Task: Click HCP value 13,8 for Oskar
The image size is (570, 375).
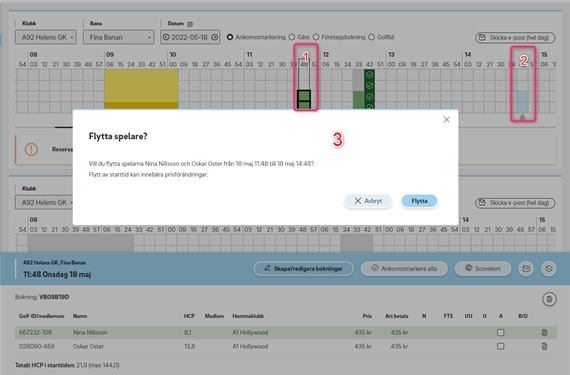Action: [189, 346]
